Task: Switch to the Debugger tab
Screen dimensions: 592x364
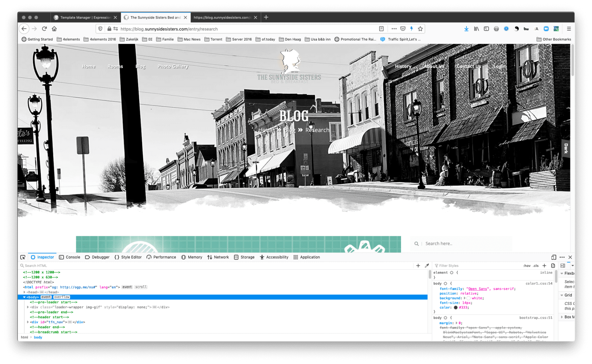Action: coord(97,257)
